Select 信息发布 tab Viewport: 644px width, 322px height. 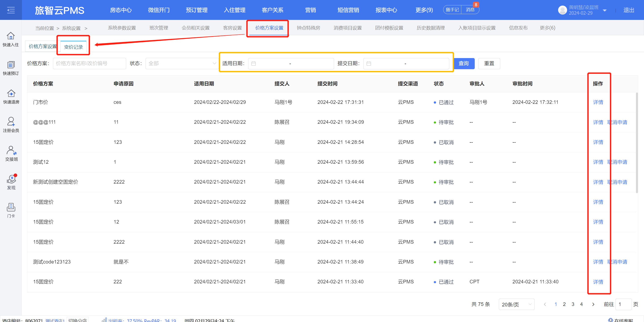click(x=518, y=28)
